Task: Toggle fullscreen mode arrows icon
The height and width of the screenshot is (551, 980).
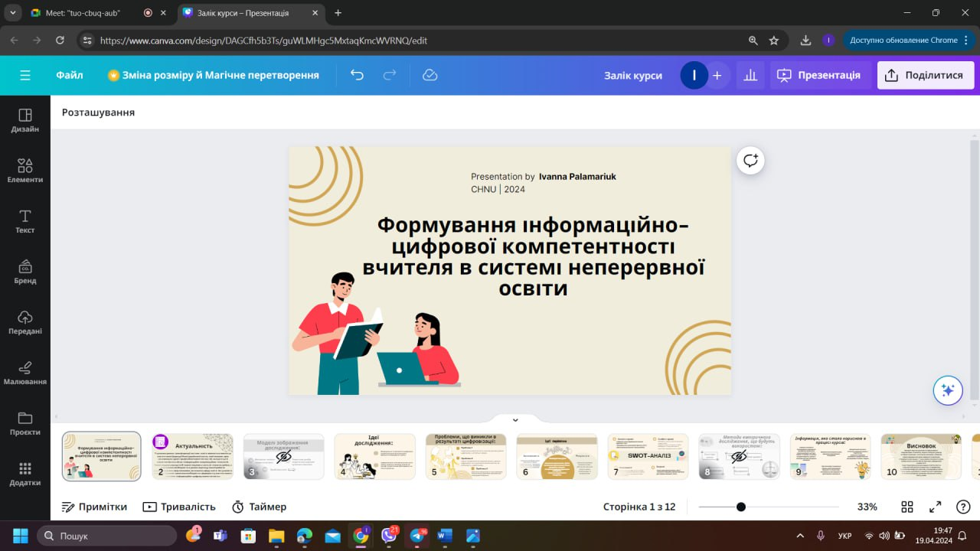Action: tap(935, 507)
